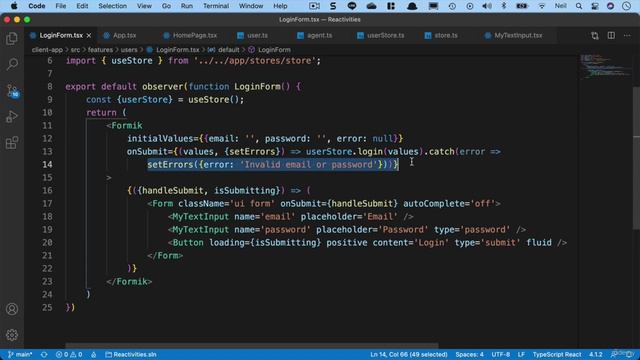Open the Help menu
The width and height of the screenshot is (640, 360).
(x=280, y=6)
